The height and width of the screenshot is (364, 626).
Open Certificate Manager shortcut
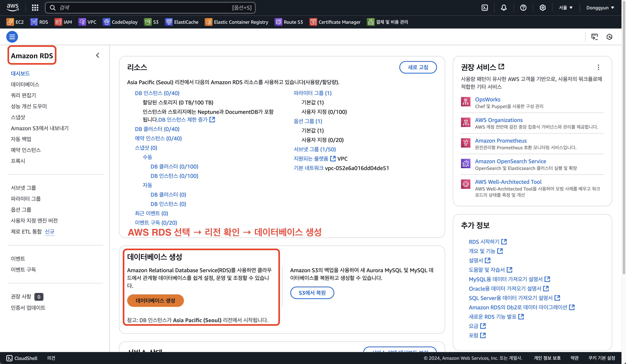point(335,22)
